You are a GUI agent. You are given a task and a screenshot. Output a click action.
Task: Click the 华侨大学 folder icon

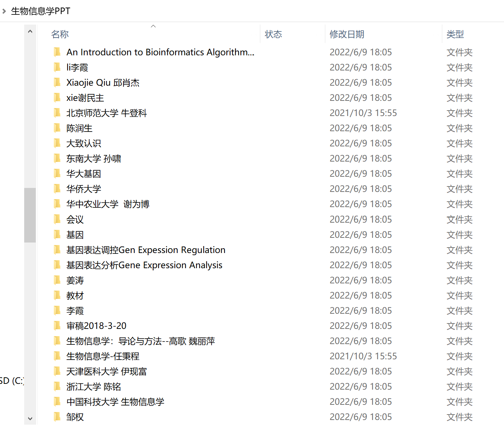(57, 189)
